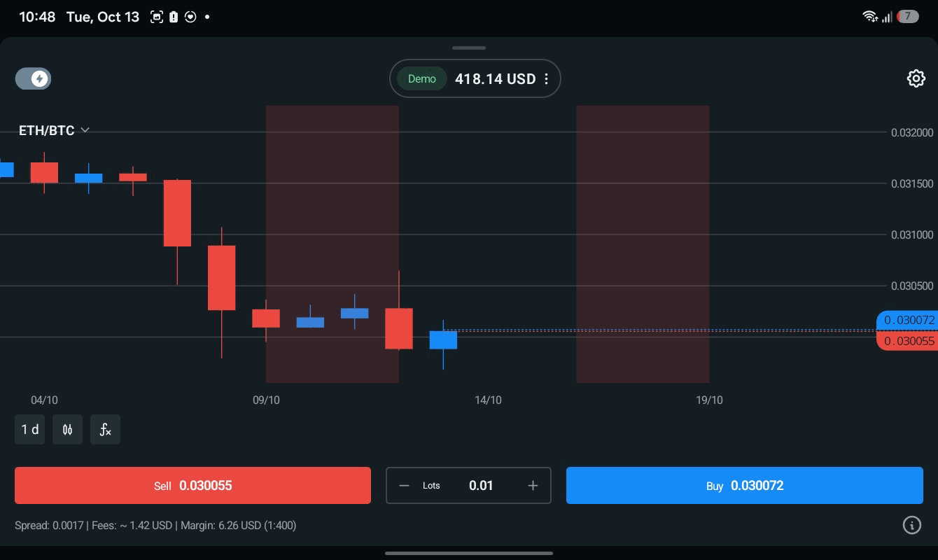Tap the panel drag handle at top
Image resolution: width=938 pixels, height=560 pixels.
[469, 48]
